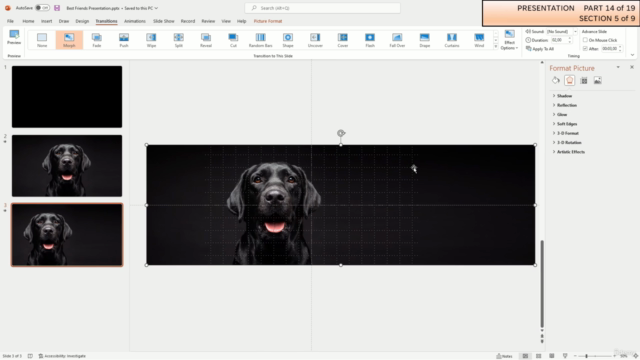This screenshot has width=640, height=360.
Task: Click the Search box
Action: 322,8
